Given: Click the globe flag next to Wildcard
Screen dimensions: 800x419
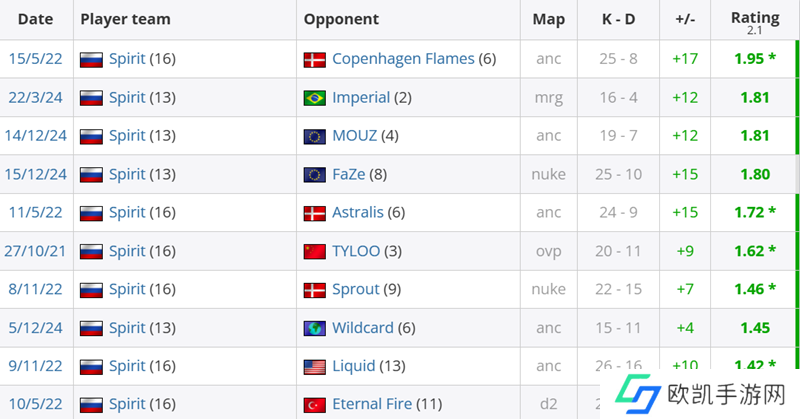Looking at the screenshot, I should (315, 328).
